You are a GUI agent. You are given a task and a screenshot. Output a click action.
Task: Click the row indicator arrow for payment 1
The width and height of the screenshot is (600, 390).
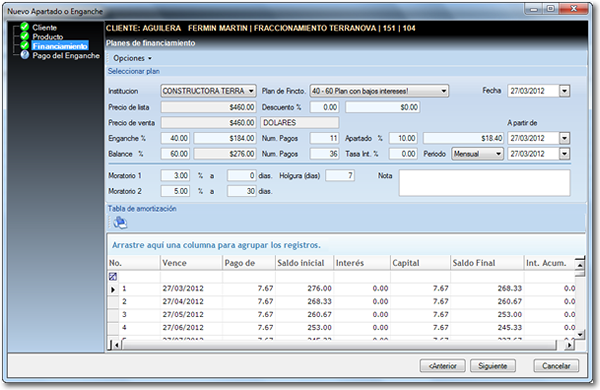(x=113, y=289)
